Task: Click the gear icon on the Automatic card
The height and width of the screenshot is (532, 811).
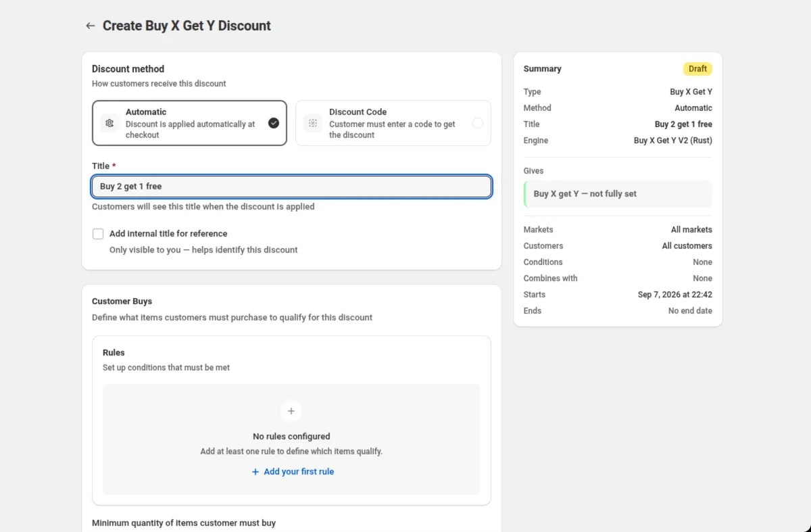Action: coord(109,123)
